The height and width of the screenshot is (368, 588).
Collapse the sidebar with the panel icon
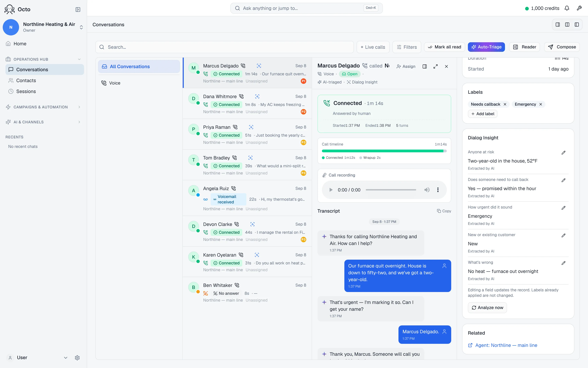pos(78,10)
